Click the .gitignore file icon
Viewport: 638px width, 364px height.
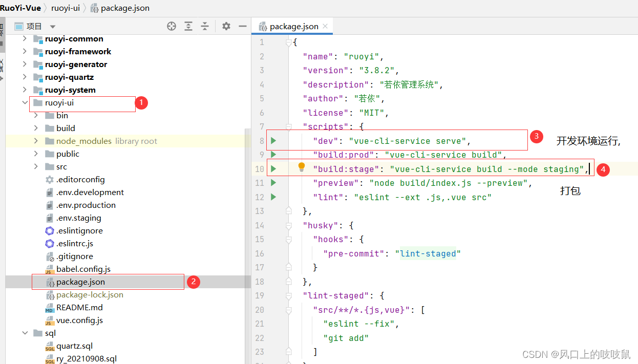coord(50,256)
